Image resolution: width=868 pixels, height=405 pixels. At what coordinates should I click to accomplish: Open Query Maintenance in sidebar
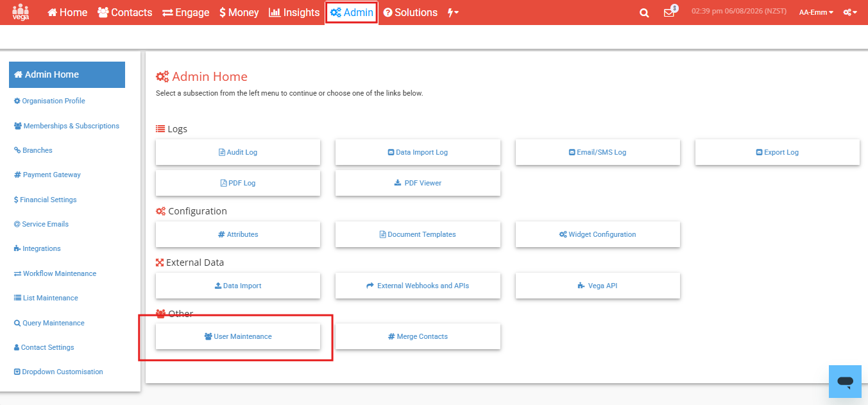pyautogui.click(x=49, y=323)
